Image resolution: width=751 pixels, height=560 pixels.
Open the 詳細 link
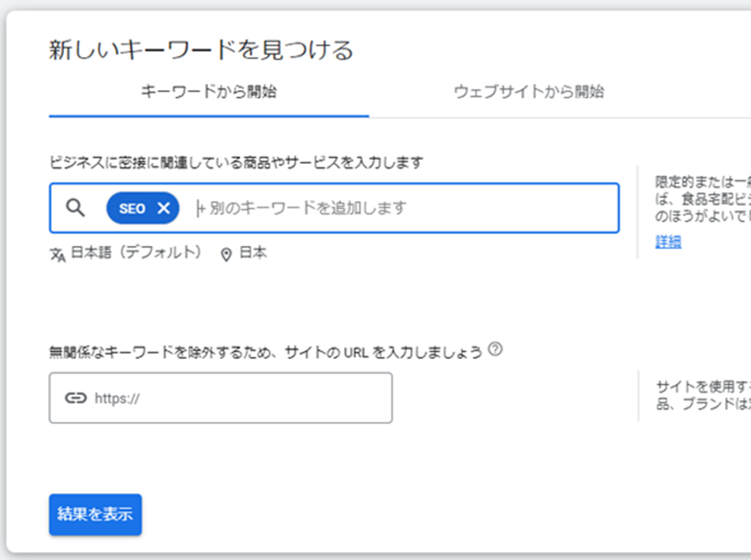pos(668,241)
